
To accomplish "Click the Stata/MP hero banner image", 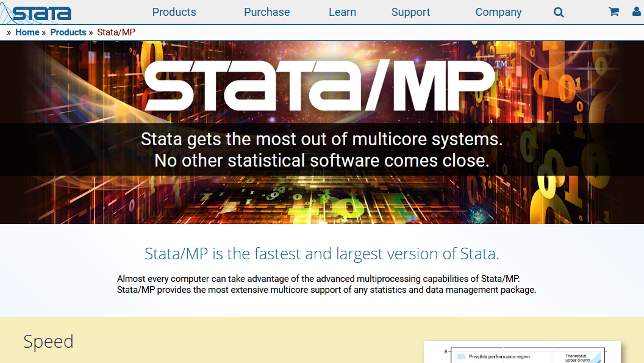I will 322,132.
